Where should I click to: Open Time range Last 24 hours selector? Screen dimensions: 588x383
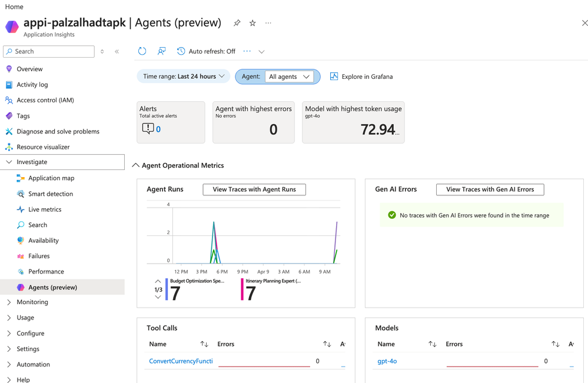click(x=184, y=76)
